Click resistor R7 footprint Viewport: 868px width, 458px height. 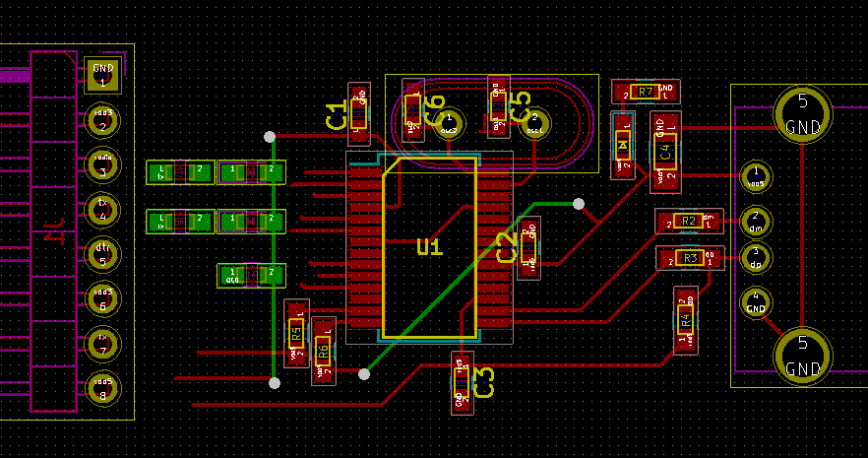coord(646,93)
